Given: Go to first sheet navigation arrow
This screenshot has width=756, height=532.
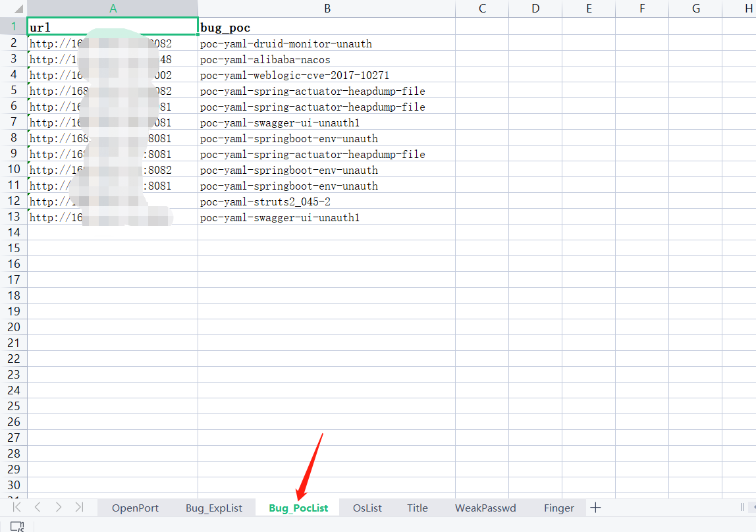Looking at the screenshot, I should pos(17,508).
